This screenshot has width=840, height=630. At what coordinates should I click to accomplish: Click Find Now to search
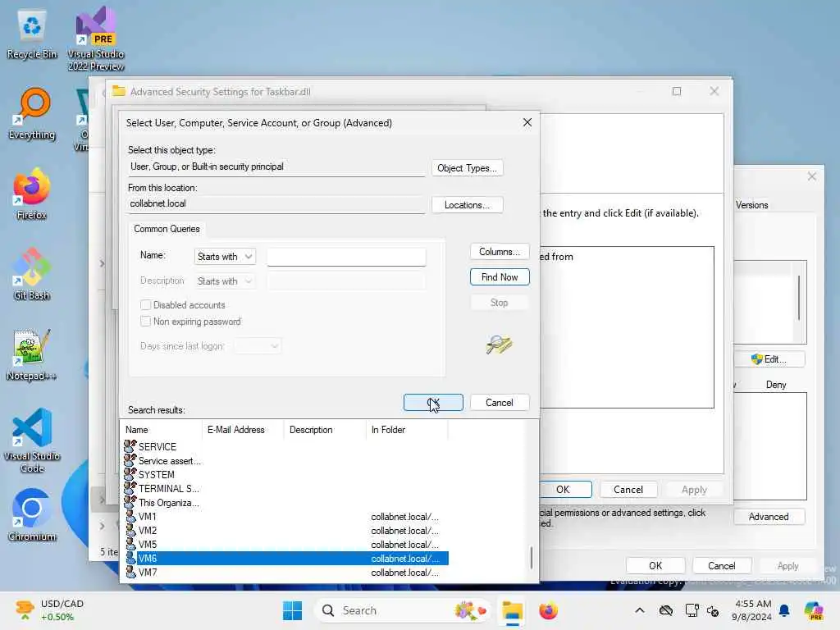click(x=500, y=277)
